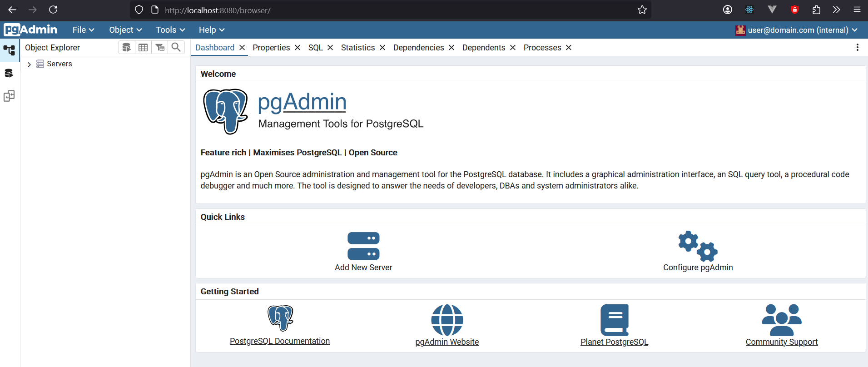
Task: Open the File menu
Action: (x=84, y=30)
